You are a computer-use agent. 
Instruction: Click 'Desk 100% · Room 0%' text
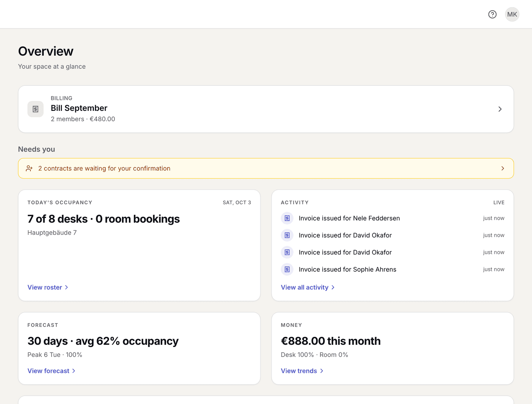[314, 355]
